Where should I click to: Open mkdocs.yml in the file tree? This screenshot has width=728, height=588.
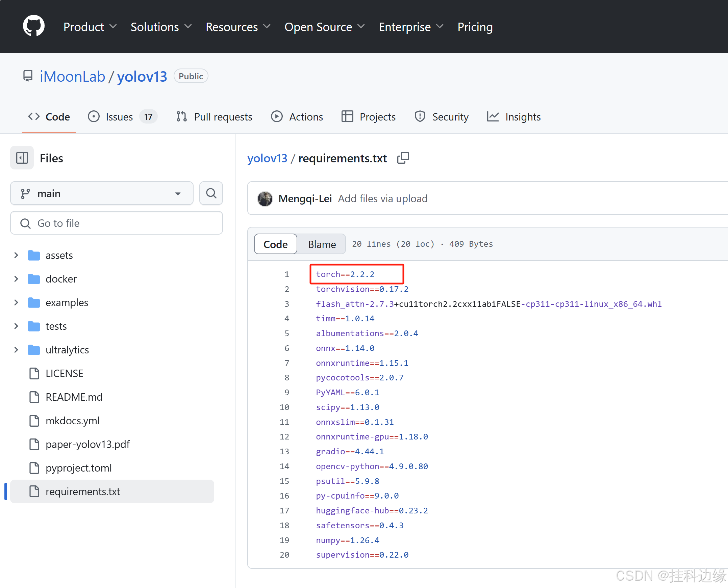point(73,421)
